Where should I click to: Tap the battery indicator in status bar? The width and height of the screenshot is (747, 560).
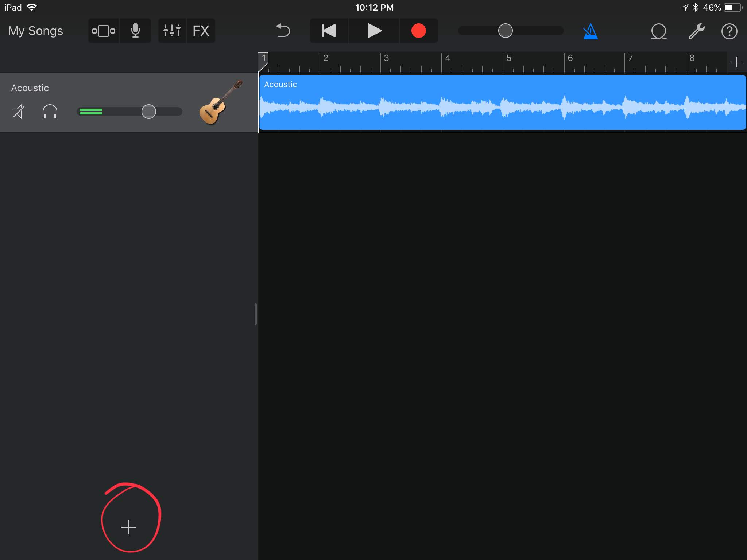click(733, 8)
